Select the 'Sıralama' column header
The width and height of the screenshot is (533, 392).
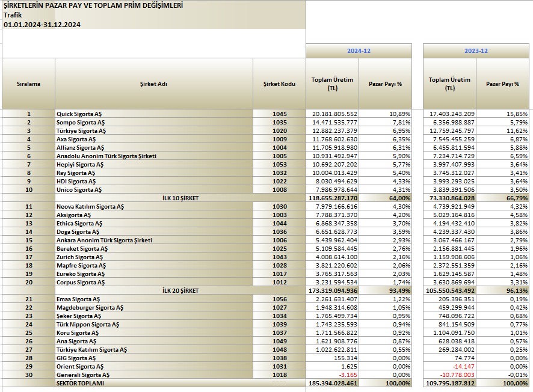tap(28, 84)
